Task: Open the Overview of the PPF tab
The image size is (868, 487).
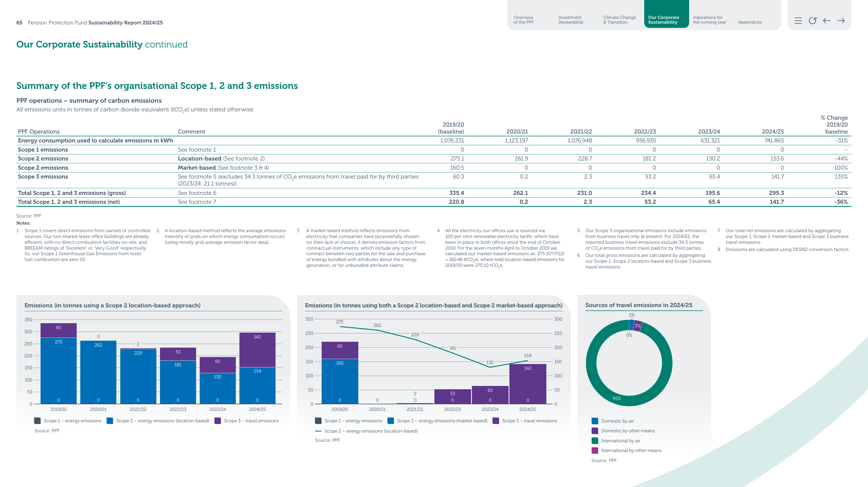Action: 524,20
